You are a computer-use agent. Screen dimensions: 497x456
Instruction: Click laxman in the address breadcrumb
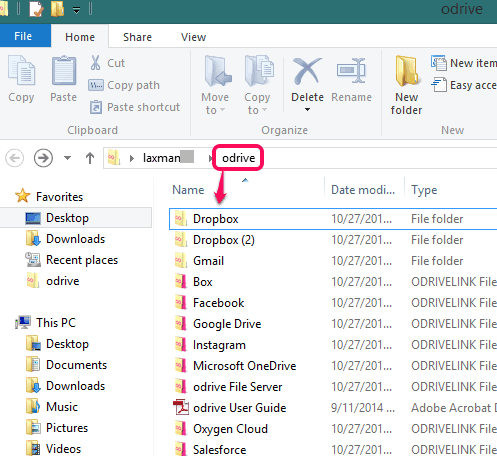click(x=161, y=158)
